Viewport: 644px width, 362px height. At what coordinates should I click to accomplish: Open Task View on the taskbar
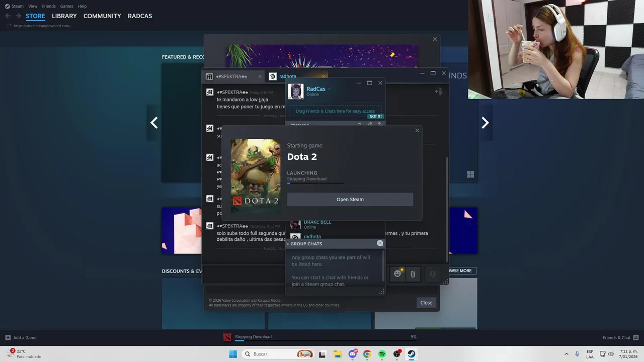tap(322, 354)
